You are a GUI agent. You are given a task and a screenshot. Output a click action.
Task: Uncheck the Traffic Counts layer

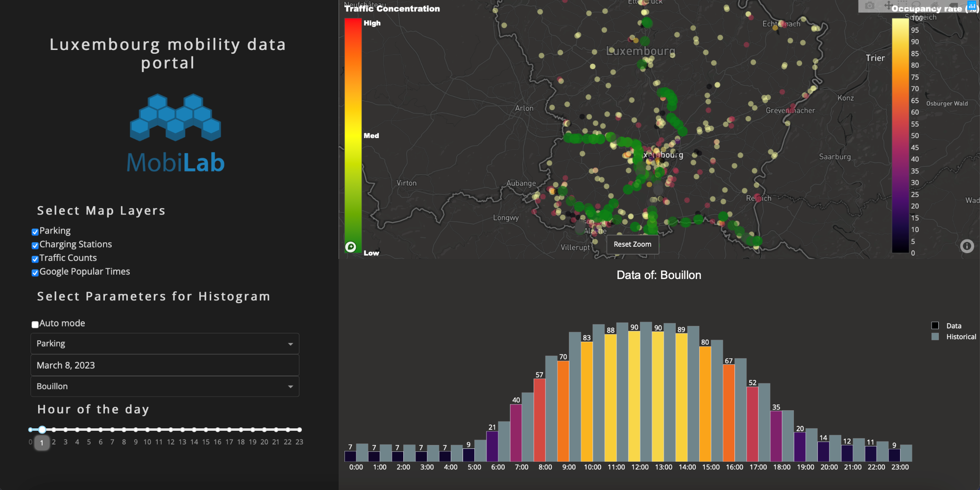click(x=35, y=259)
